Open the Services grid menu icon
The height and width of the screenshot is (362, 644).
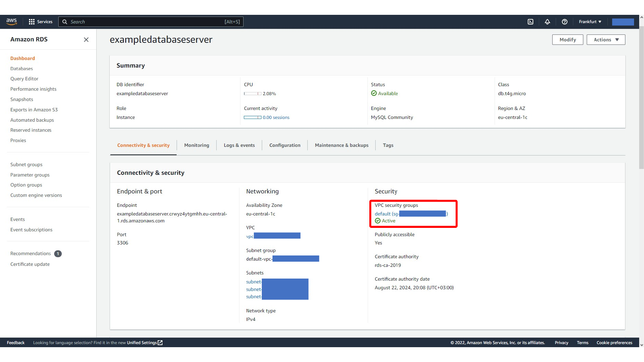(x=32, y=22)
